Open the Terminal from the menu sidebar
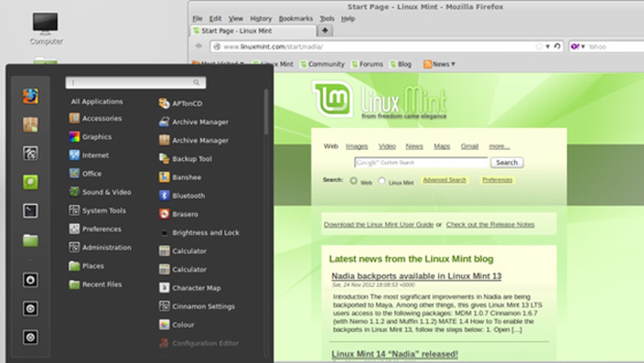This screenshot has width=644, height=363. pyautogui.click(x=30, y=210)
